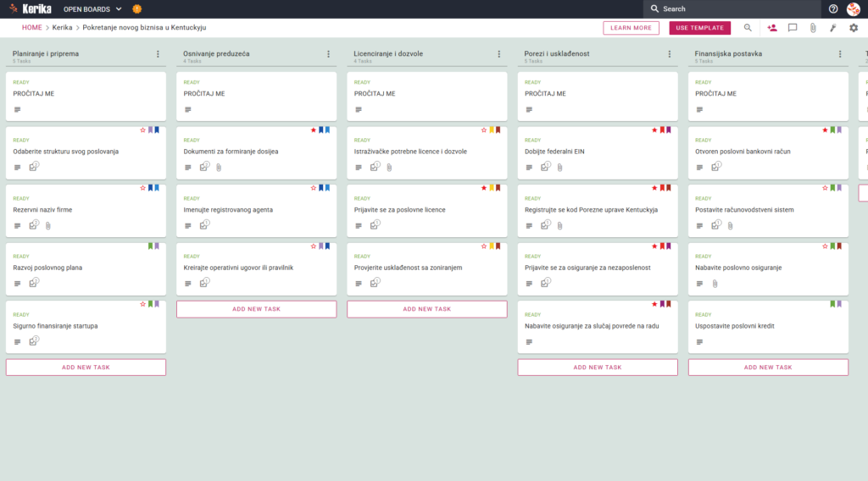Open Osnivanje preduzeća column menu

328,53
